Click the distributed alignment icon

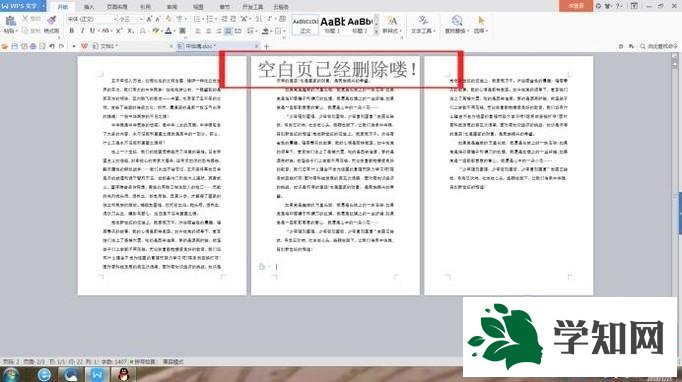tap(238, 31)
